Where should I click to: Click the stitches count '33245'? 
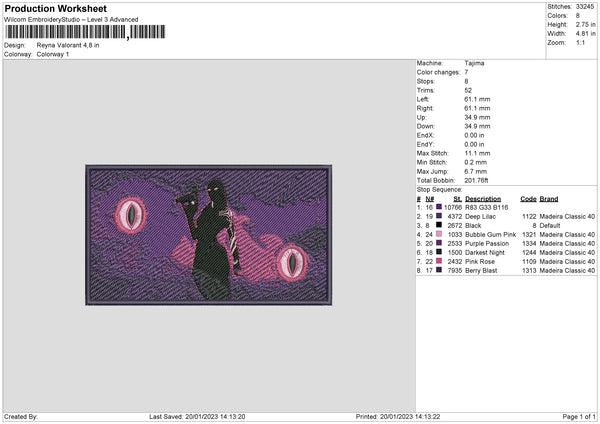(x=585, y=7)
